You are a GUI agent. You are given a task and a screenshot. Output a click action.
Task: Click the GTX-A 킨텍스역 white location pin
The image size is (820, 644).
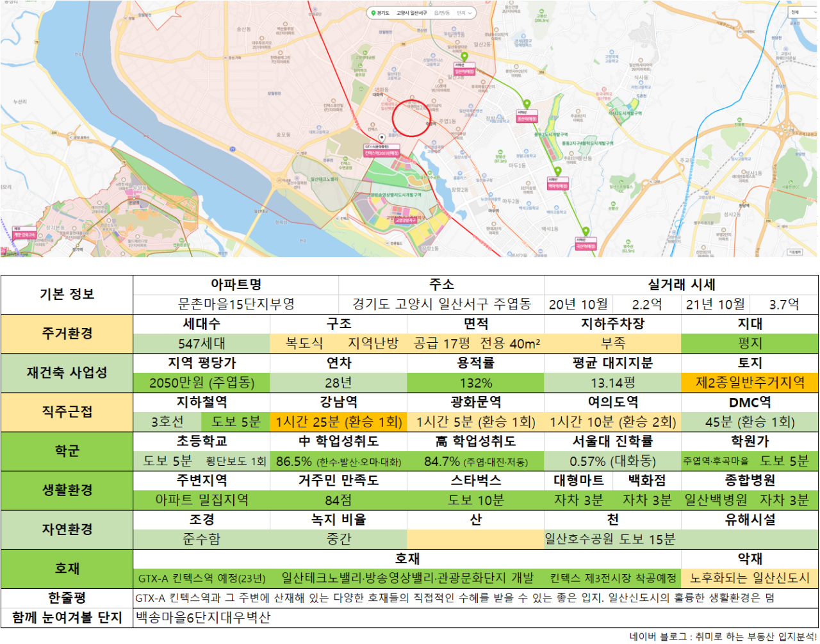click(x=382, y=138)
